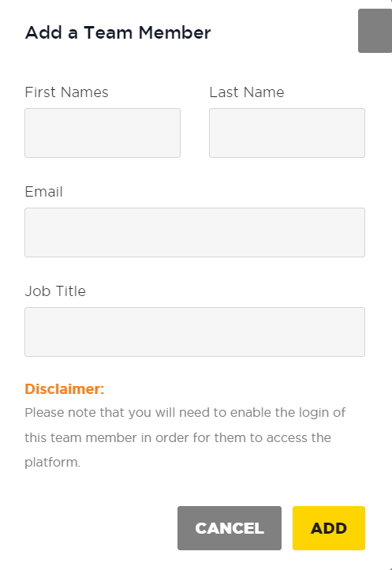Click the disclaimer line starting 'Please note'

(x=185, y=413)
